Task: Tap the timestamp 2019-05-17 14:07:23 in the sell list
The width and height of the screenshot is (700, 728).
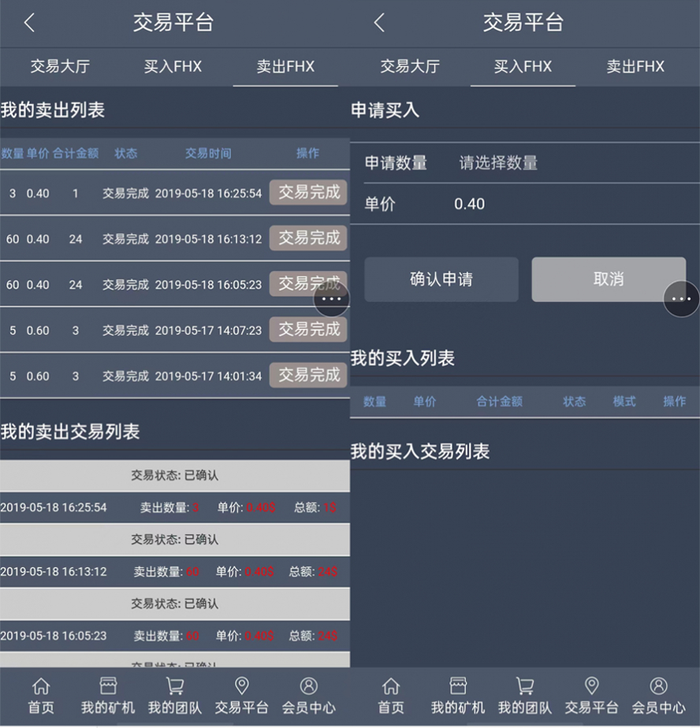Action: point(209,331)
